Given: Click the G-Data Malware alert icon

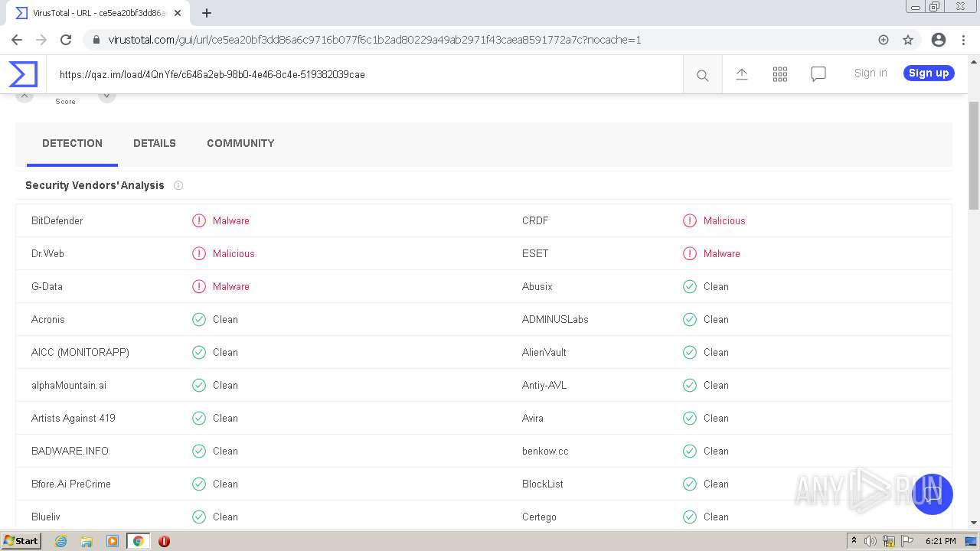Looking at the screenshot, I should click(199, 286).
